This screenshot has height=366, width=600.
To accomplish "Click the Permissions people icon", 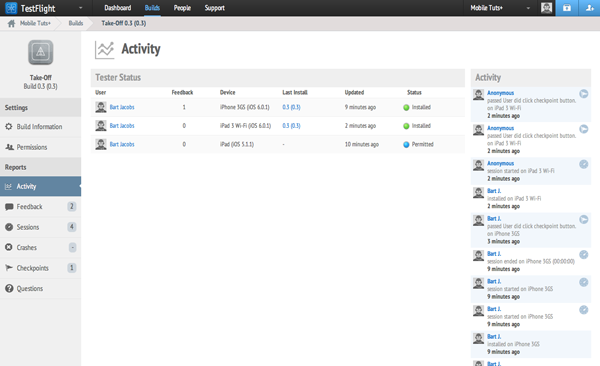I will click(9, 147).
